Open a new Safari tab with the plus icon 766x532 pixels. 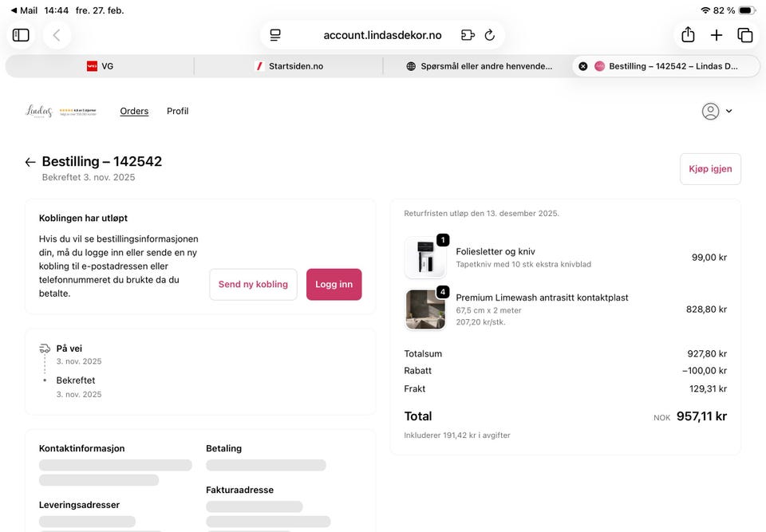click(717, 34)
